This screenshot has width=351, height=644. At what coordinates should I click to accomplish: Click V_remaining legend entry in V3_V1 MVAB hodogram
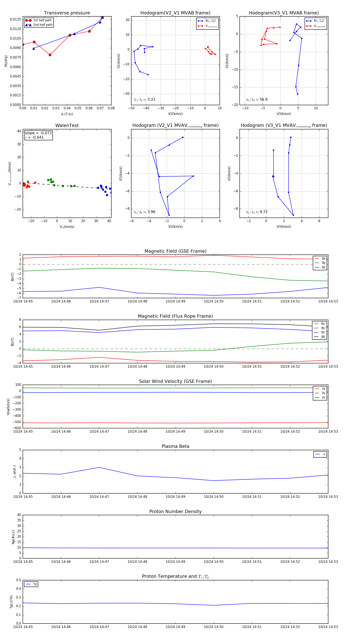tap(316, 26)
